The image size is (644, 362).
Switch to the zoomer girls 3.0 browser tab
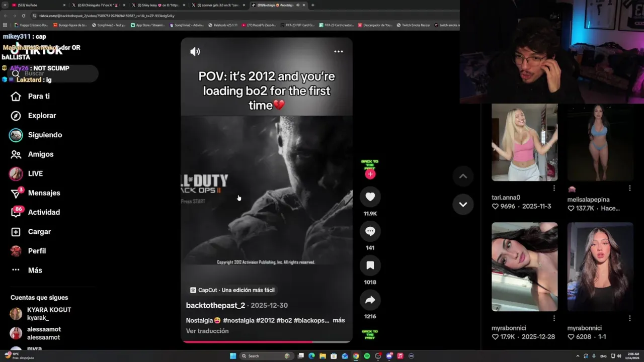(x=218, y=5)
